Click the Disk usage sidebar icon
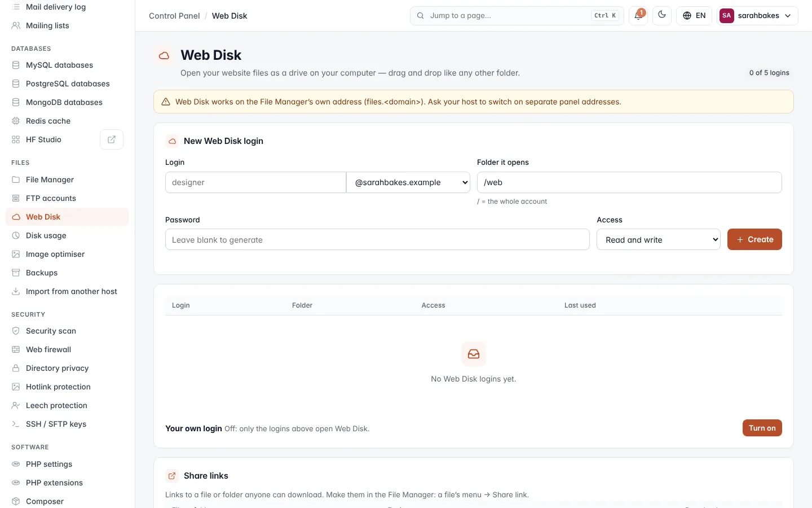This screenshot has width=812, height=508. [x=16, y=235]
